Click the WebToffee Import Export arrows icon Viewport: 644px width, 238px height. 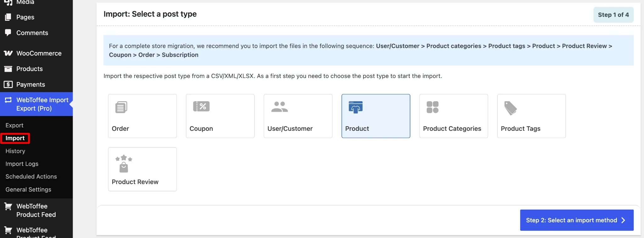pyautogui.click(x=8, y=100)
